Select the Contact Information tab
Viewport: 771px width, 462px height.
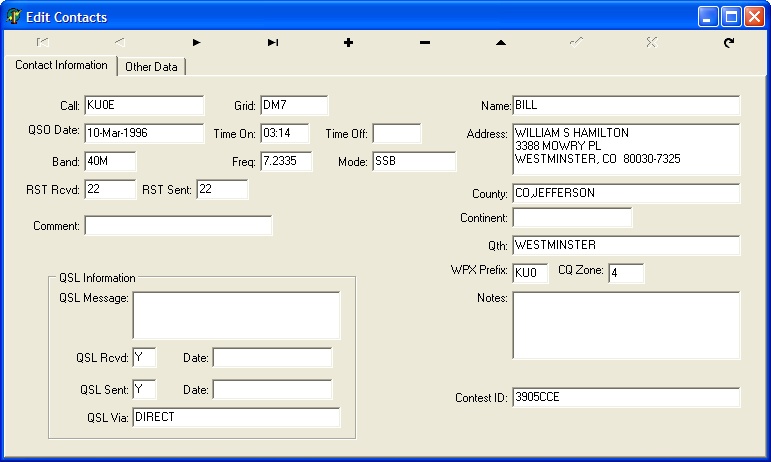pyautogui.click(x=61, y=66)
